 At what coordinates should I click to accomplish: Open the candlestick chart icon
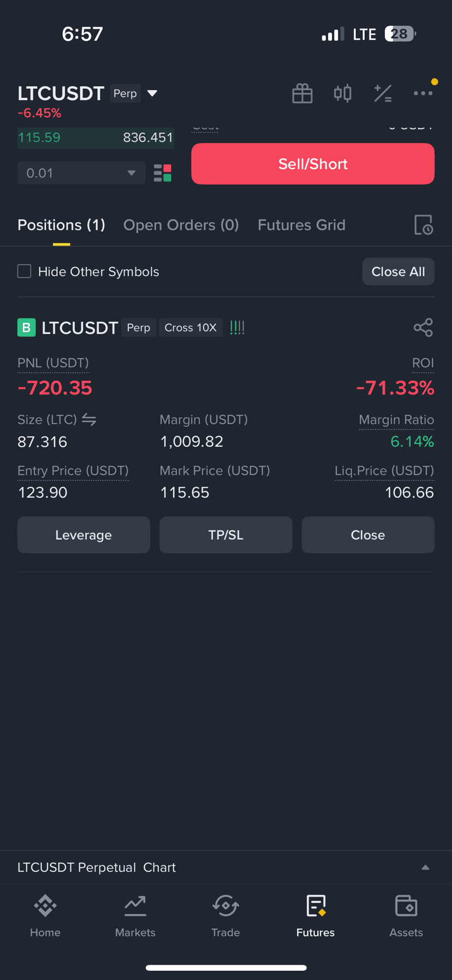[342, 93]
